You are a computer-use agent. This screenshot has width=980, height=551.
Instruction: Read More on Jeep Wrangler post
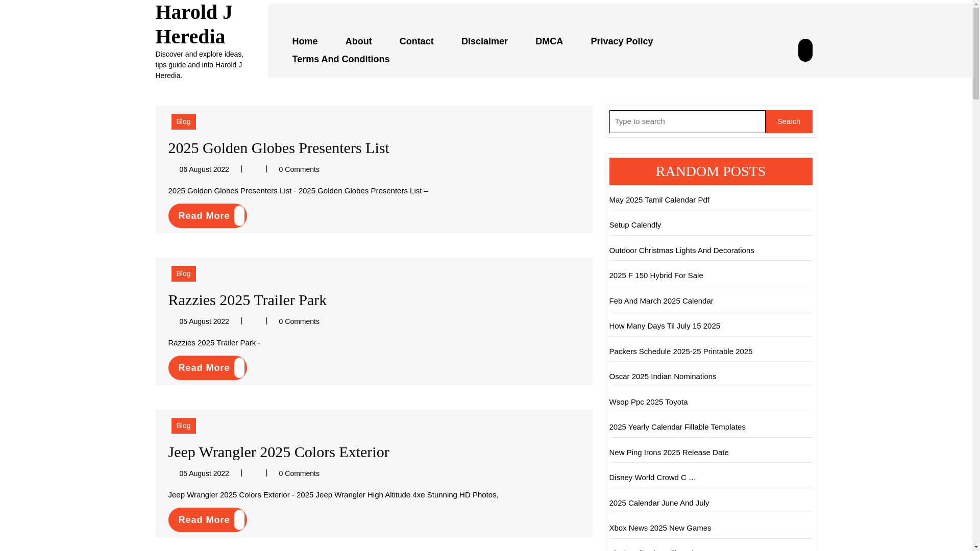click(x=207, y=520)
